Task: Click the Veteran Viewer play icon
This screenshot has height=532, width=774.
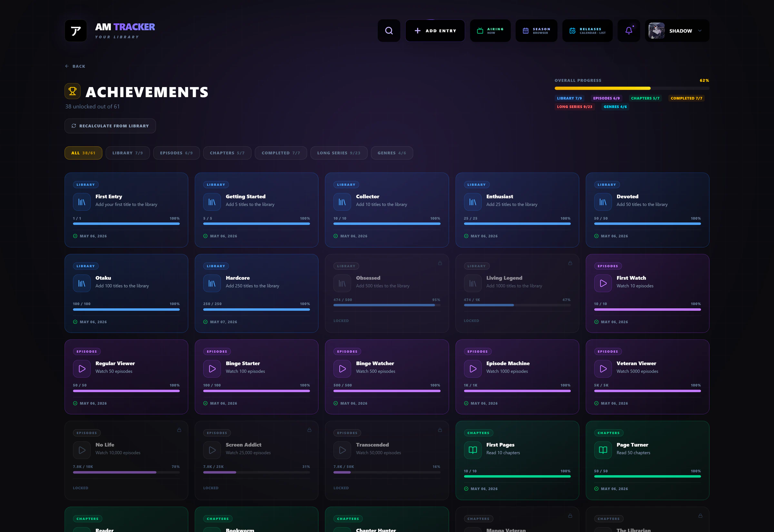Action: [603, 369]
